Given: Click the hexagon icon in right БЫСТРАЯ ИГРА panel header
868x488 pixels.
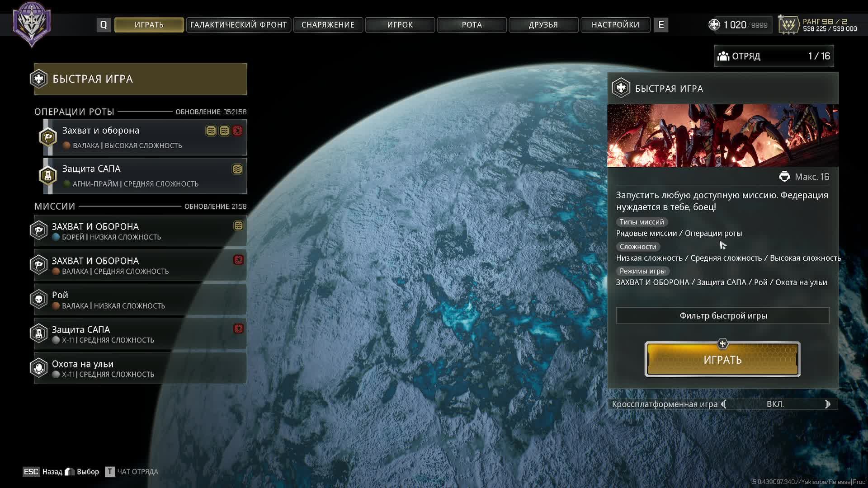Looking at the screenshot, I should tap(621, 88).
